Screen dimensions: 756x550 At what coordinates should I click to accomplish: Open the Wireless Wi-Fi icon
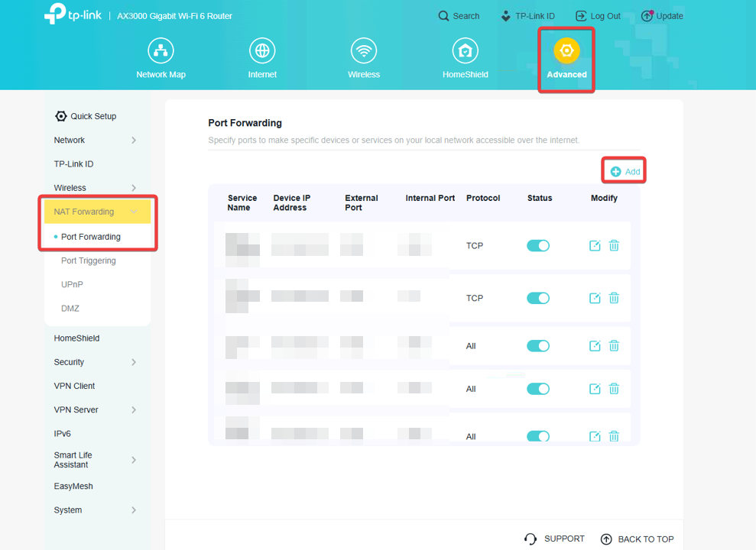click(x=364, y=51)
